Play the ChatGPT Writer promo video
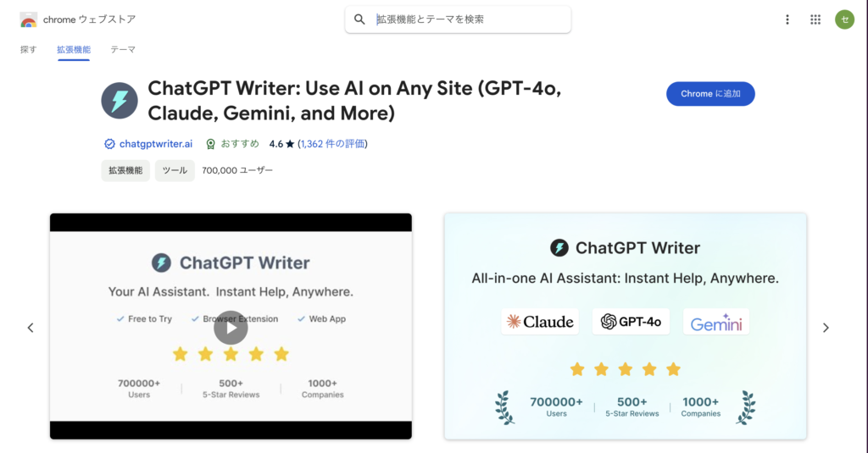Image resolution: width=868 pixels, height=453 pixels. (x=231, y=327)
